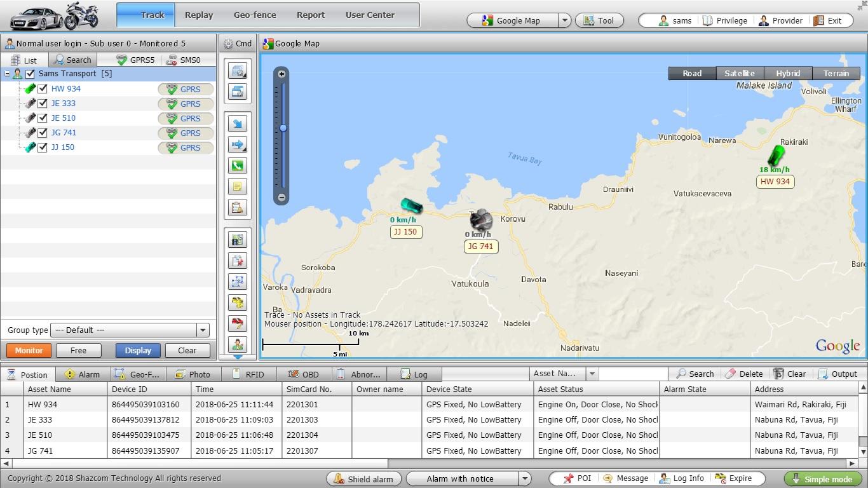Uncheck the Sams Transport group checkbox
Image resolution: width=868 pixels, height=488 pixels.
(x=30, y=74)
